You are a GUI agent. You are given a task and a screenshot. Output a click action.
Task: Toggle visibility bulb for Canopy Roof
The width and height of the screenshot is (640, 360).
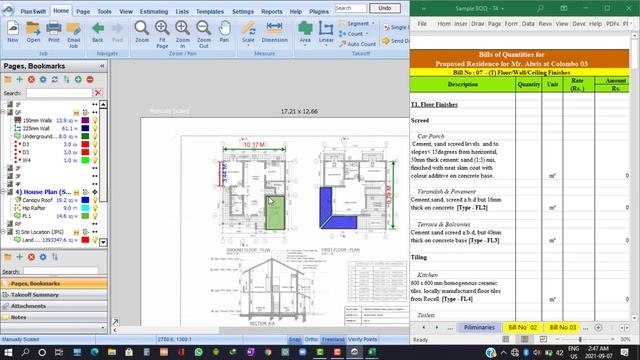coord(95,200)
